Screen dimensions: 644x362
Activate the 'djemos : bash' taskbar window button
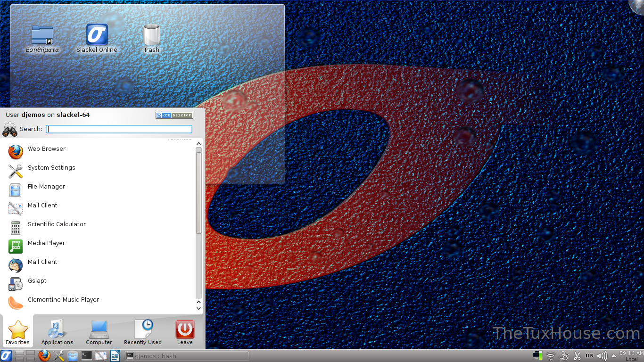coord(186,356)
